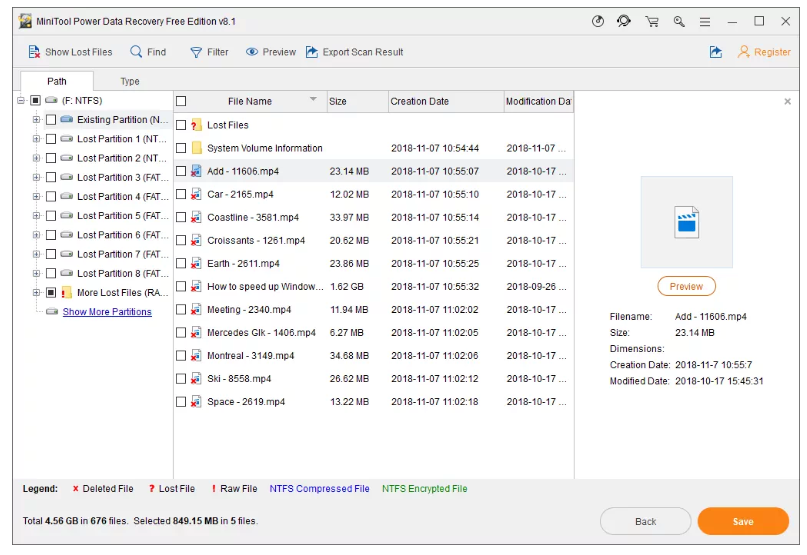Open the hamburger menu icon
807x555 pixels.
pos(705,22)
